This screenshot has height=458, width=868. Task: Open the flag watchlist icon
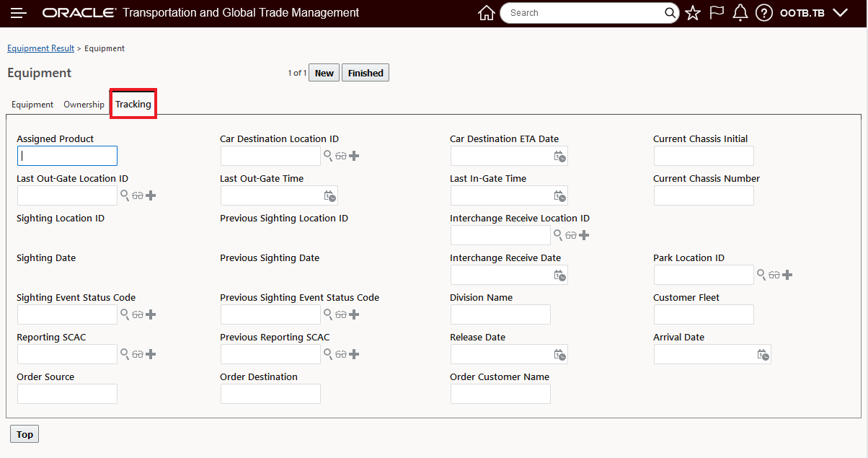coord(717,13)
